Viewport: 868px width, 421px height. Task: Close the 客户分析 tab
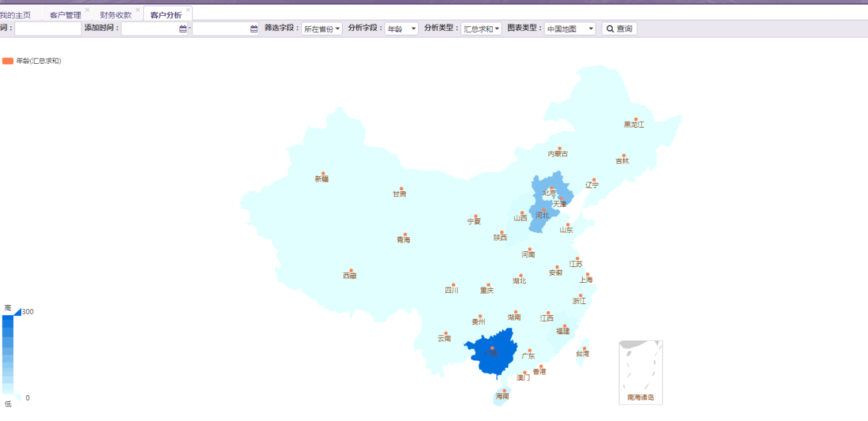click(188, 10)
